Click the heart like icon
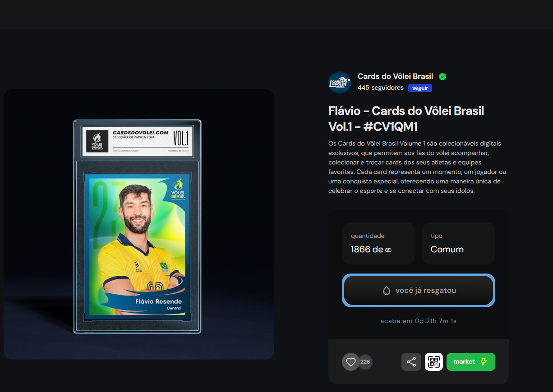 tap(351, 362)
